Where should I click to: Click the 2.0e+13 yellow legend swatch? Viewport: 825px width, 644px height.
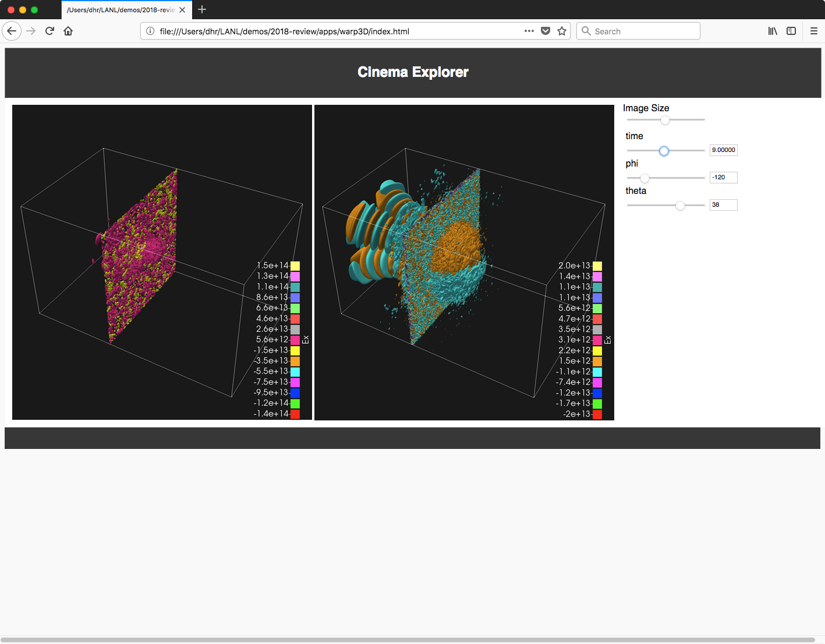[597, 266]
